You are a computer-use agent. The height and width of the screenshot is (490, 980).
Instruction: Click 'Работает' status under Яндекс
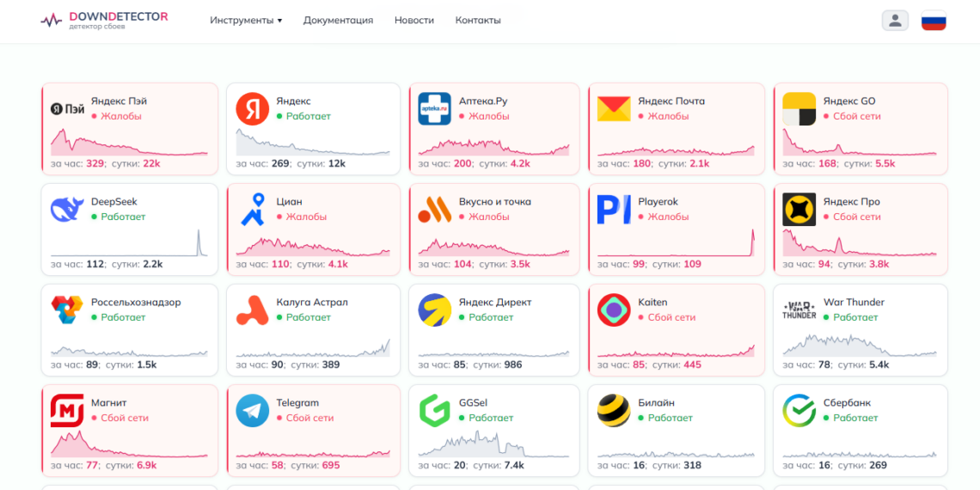(303, 116)
